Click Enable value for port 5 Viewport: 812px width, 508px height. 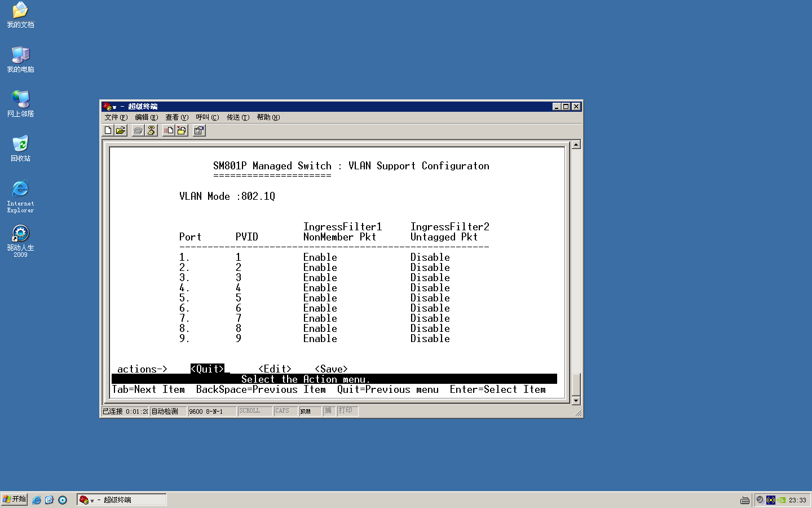[320, 298]
